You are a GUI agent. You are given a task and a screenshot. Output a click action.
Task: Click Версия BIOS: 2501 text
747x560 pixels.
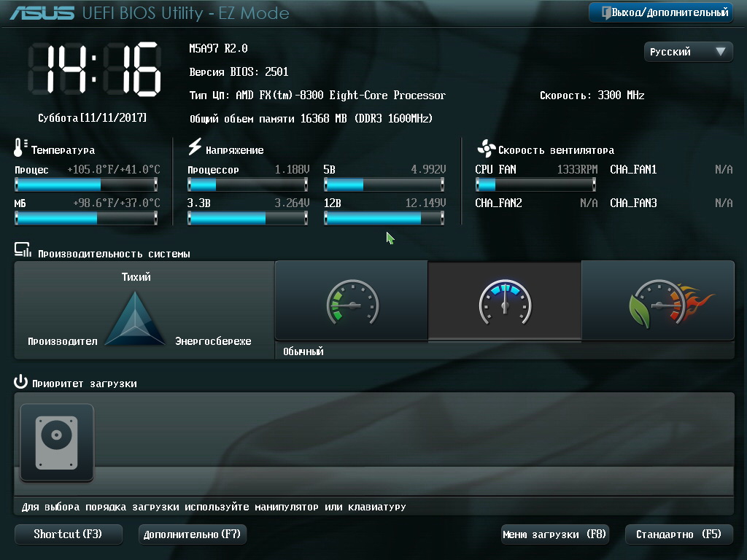coord(239,72)
